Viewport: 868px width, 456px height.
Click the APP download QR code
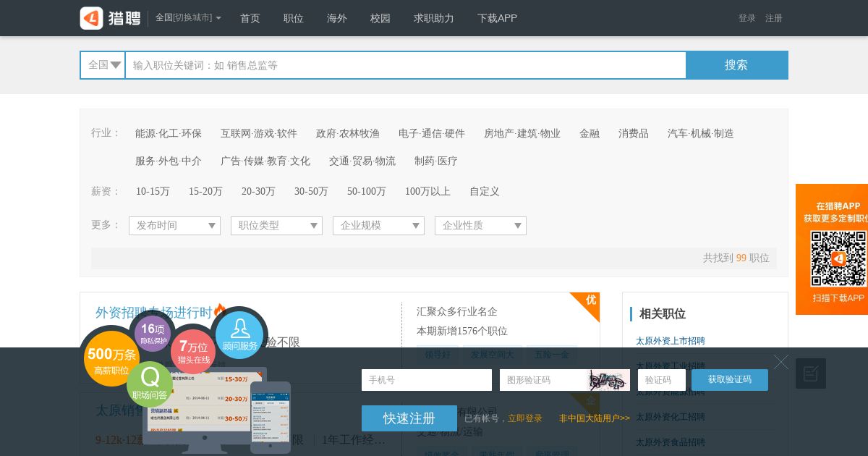(x=838, y=258)
